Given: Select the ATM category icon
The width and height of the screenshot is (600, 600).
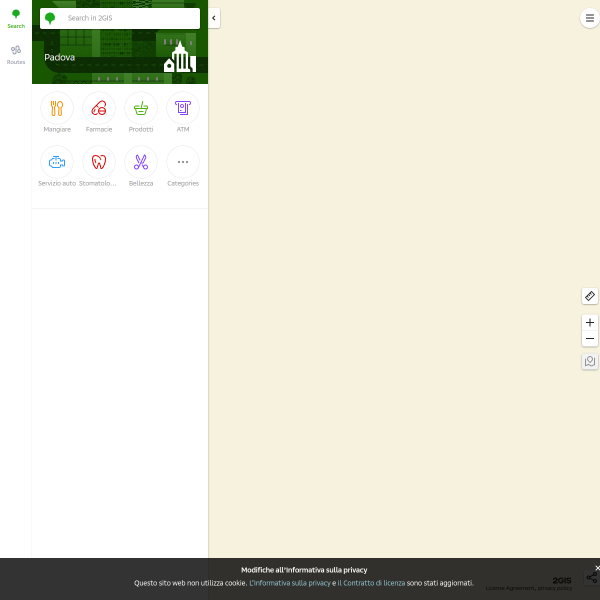Looking at the screenshot, I should tap(183, 108).
